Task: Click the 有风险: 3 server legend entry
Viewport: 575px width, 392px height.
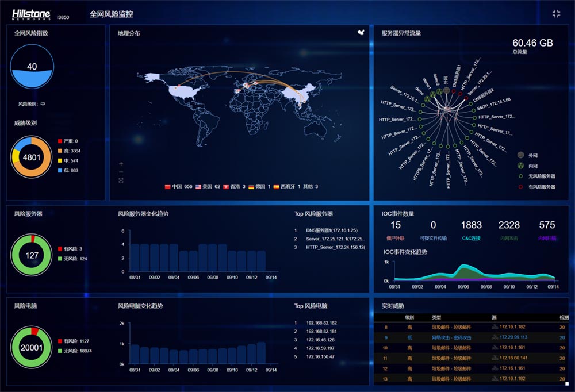Action: coord(70,249)
